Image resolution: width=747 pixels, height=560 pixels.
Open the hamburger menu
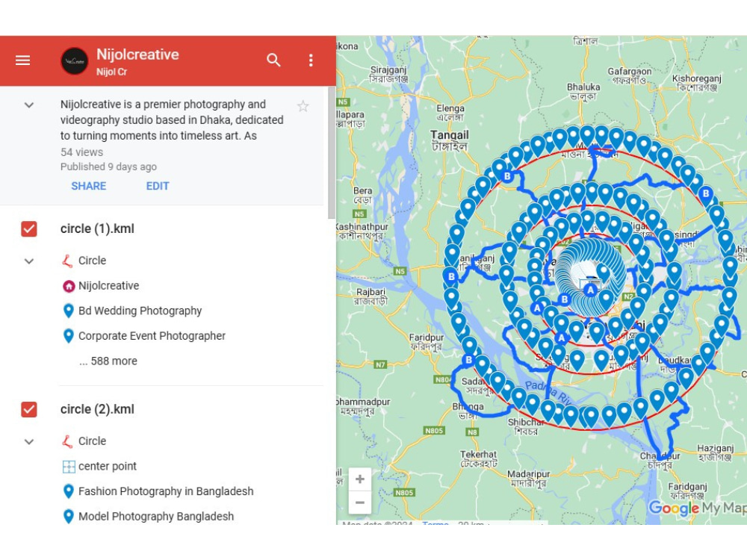(22, 60)
